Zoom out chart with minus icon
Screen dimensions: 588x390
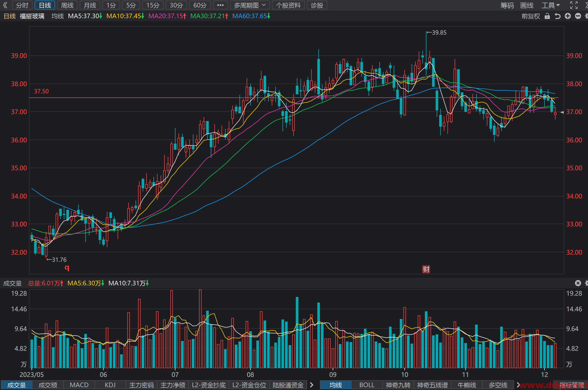pos(578,16)
